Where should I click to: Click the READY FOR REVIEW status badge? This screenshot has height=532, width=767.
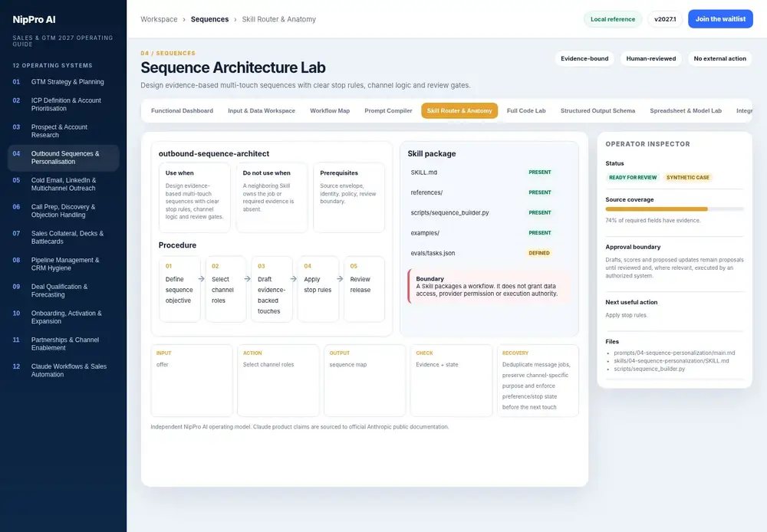click(633, 178)
